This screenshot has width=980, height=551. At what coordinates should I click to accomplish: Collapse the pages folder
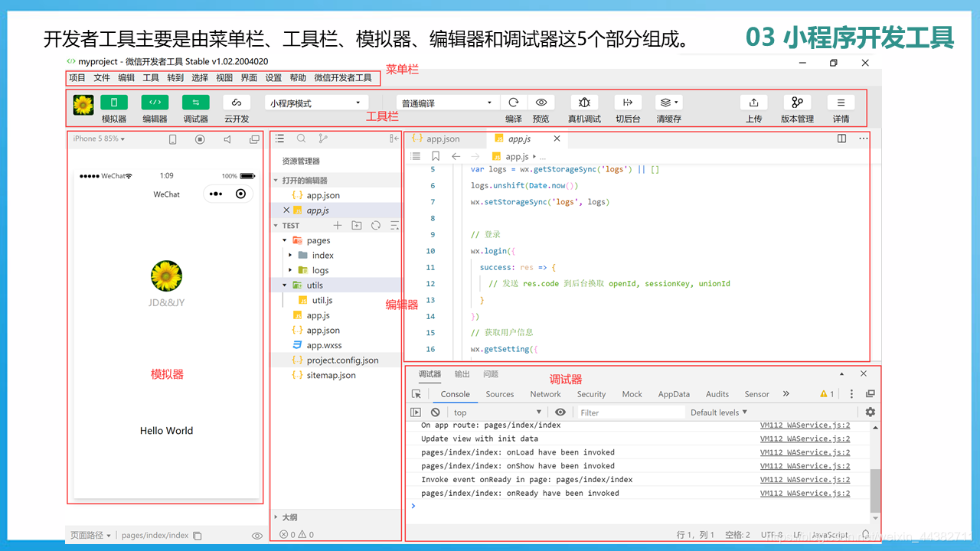pyautogui.click(x=285, y=240)
